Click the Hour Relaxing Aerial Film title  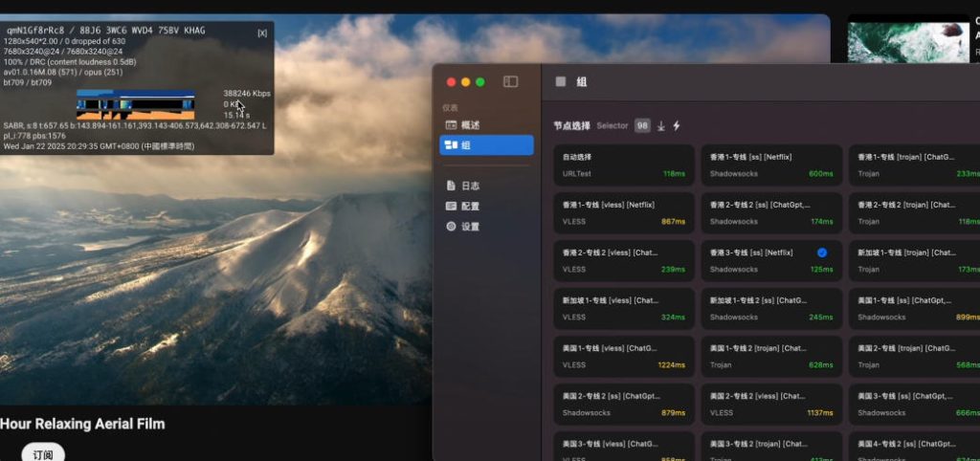click(82, 424)
